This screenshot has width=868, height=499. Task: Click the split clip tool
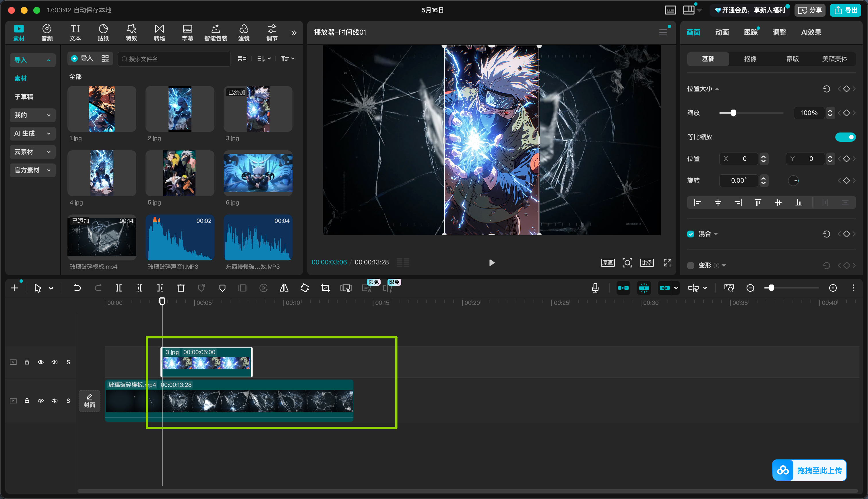[x=119, y=288]
